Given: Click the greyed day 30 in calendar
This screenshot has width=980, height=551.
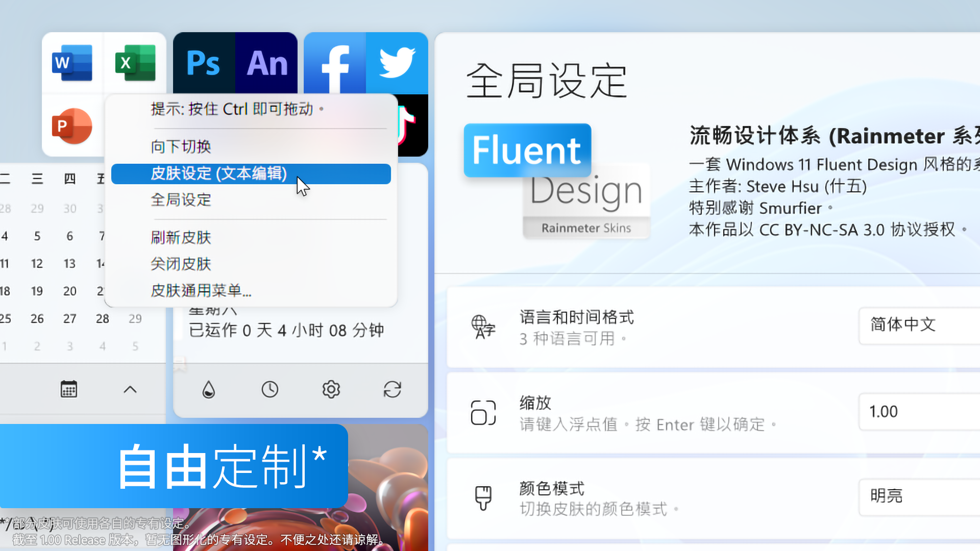Looking at the screenshot, I should [x=70, y=209].
